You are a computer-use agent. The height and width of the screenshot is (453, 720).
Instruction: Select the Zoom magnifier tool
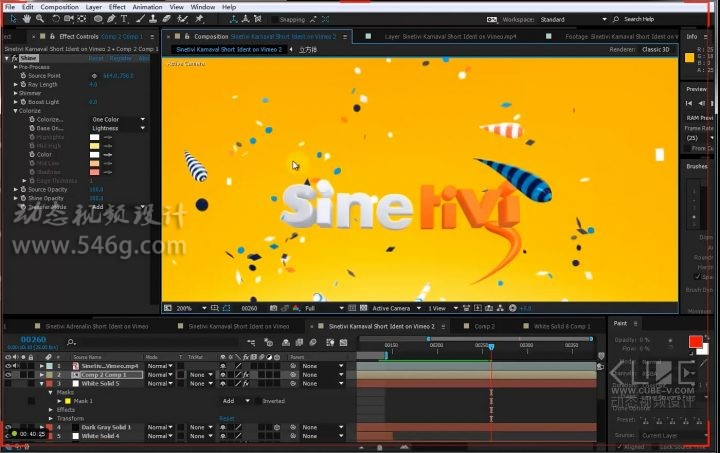[40, 19]
